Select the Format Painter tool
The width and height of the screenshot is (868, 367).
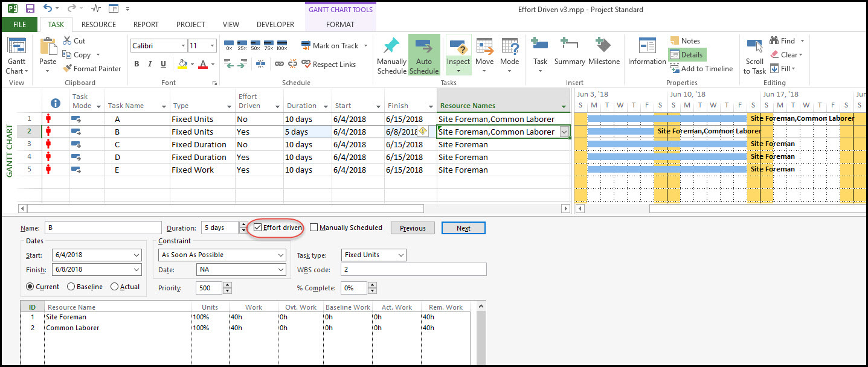[91, 69]
